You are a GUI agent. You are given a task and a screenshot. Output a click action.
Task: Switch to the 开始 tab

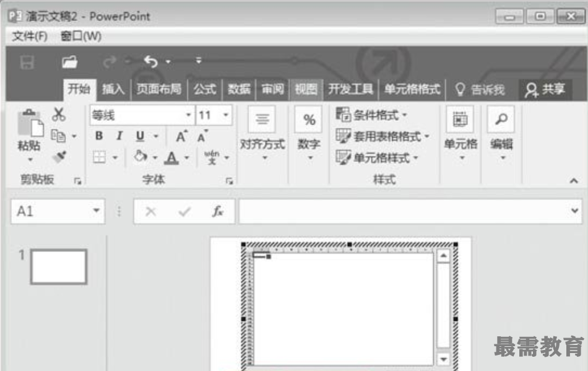click(x=79, y=89)
